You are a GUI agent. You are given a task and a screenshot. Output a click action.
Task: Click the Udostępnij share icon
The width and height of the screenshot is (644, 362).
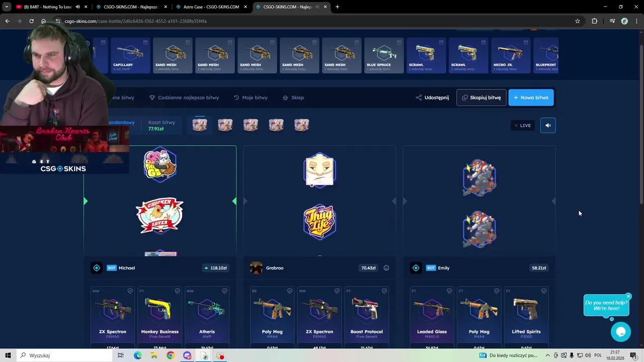click(419, 98)
